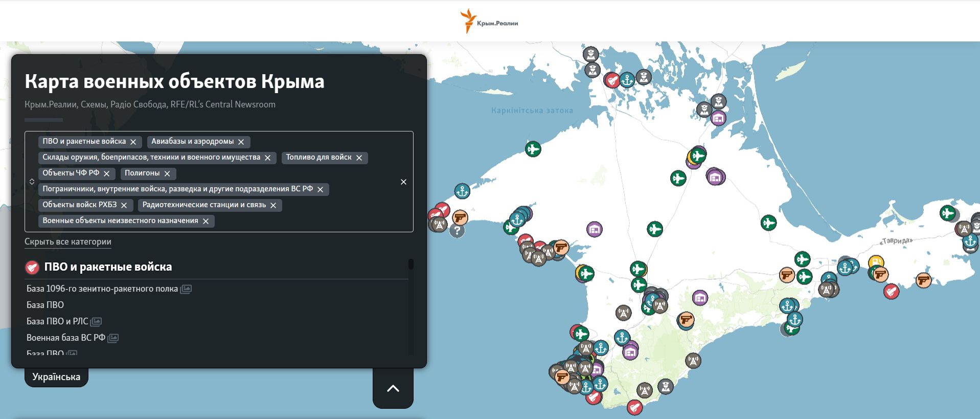This screenshot has height=419, width=980.
Task: Switch language with Українська button
Action: pyautogui.click(x=56, y=377)
